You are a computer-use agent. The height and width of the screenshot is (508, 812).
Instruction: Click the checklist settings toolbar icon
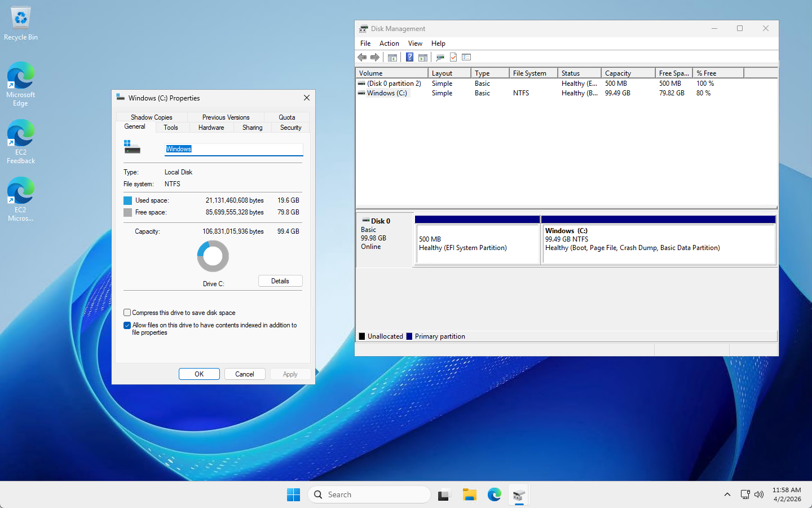(x=466, y=57)
